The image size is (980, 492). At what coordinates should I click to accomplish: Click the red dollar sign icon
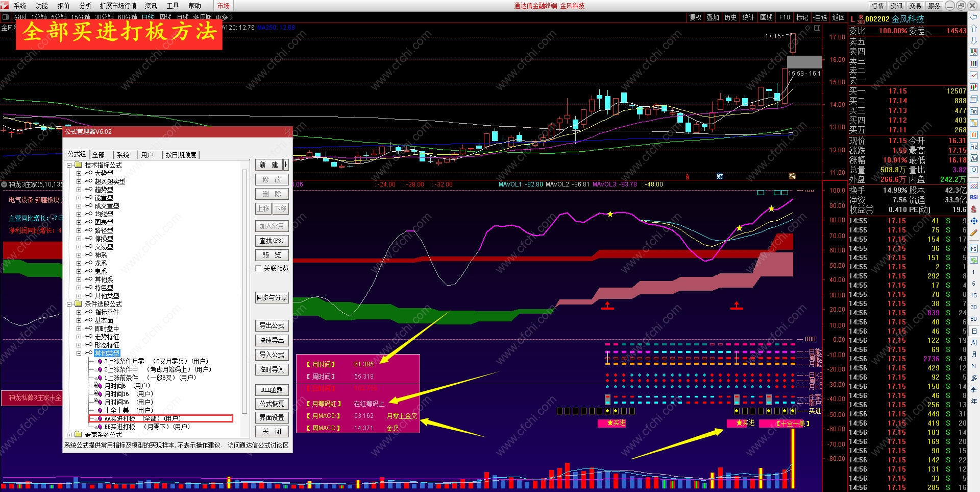tap(973, 209)
